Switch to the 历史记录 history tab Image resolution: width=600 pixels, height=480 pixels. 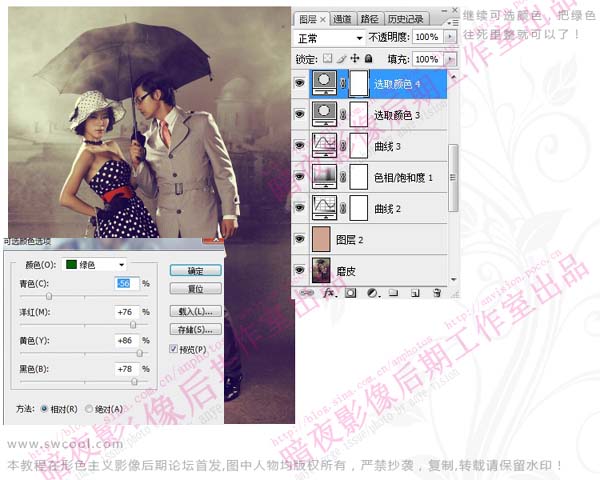tap(405, 18)
